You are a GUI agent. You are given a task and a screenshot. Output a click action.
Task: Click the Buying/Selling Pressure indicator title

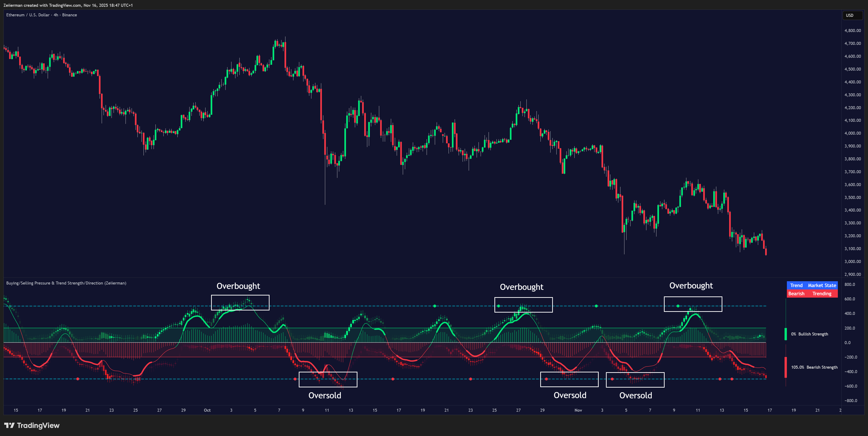[66, 283]
